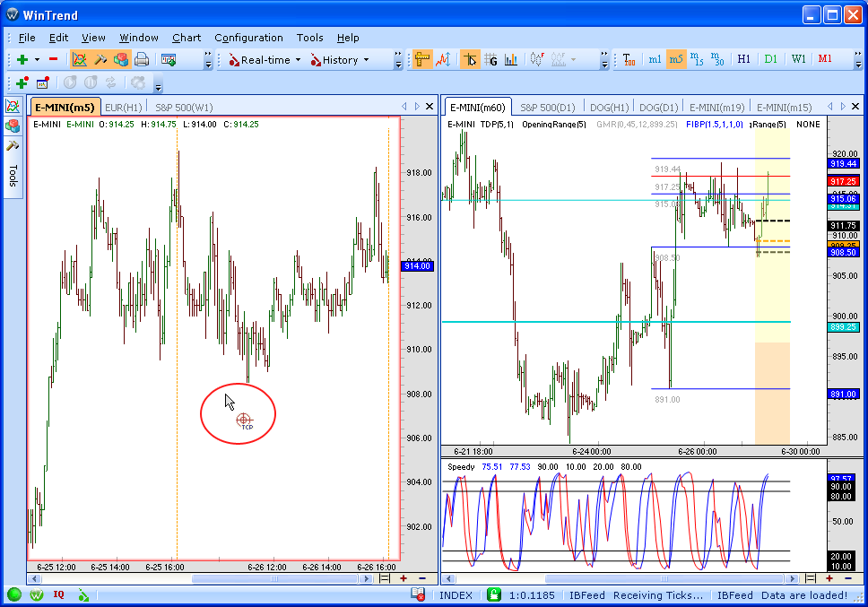Switch chart to D1 timeframe
Image resolution: width=868 pixels, height=607 pixels.
click(770, 59)
